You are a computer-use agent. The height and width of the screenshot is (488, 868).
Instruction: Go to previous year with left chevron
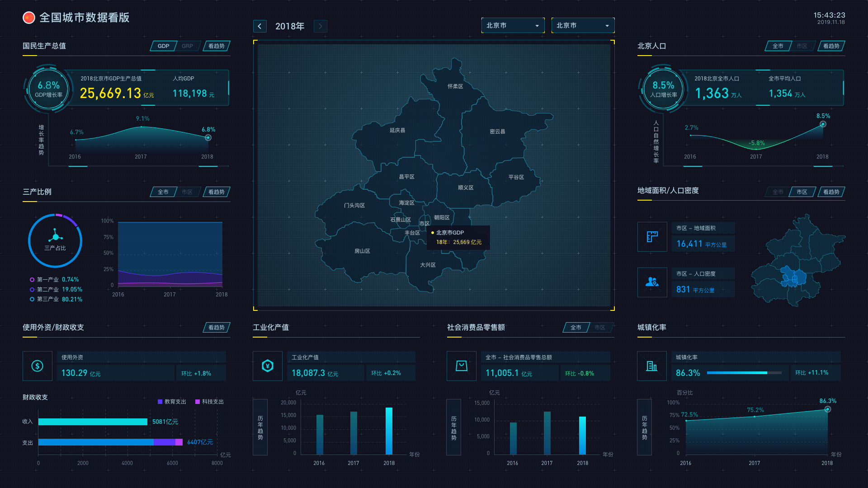259,26
